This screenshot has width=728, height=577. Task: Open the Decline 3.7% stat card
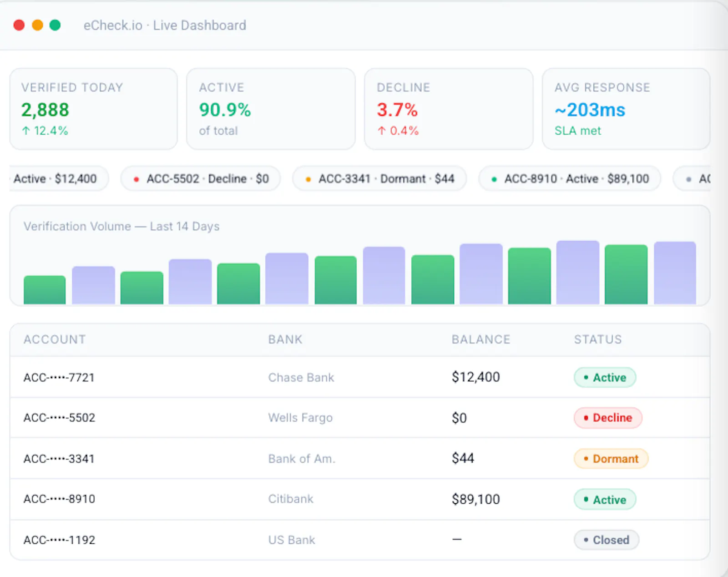pos(449,109)
